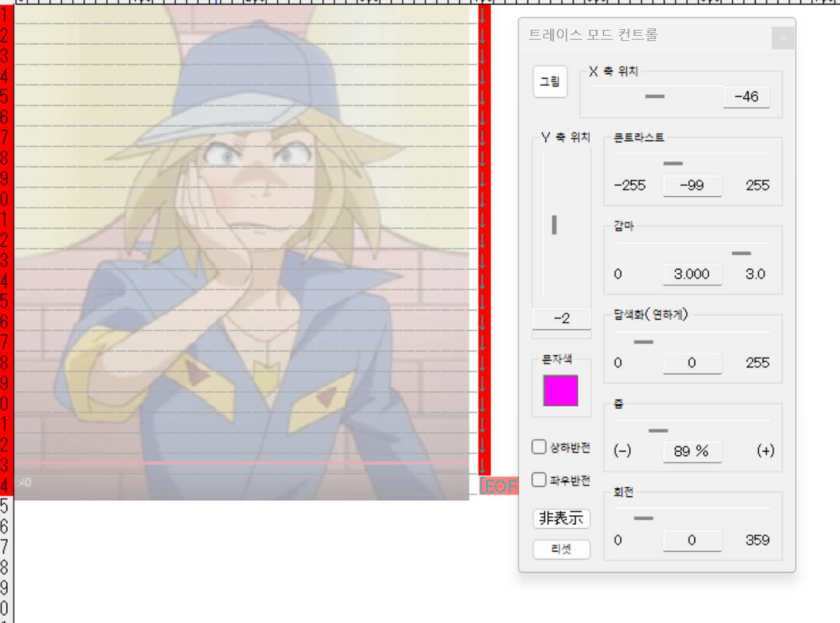Click the 담색화 lighten slider handle

(643, 342)
